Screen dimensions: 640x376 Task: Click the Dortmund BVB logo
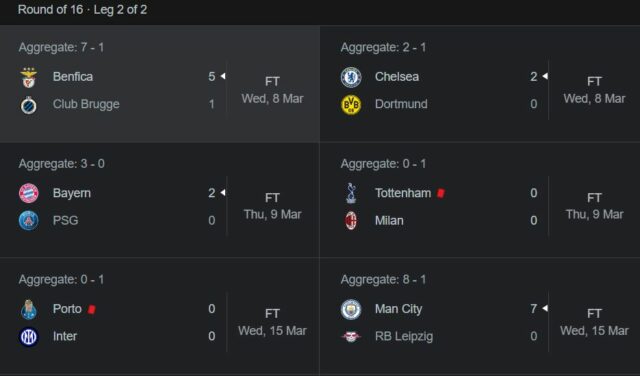351,105
